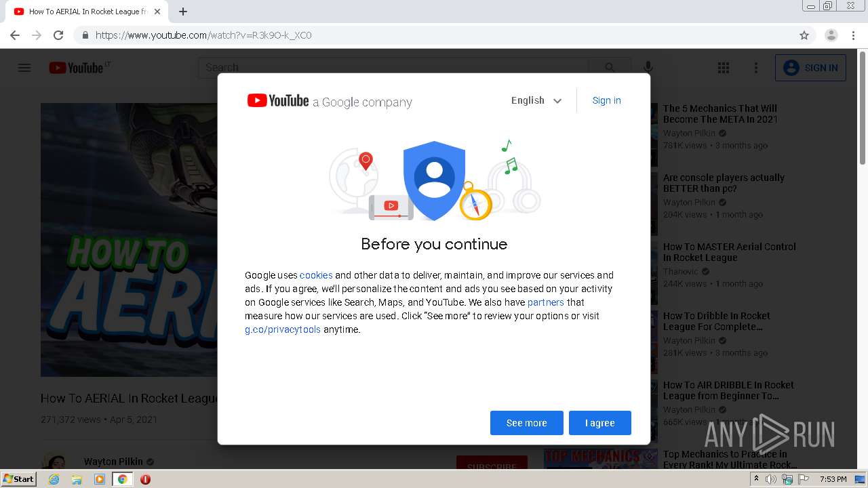Click the browser back arrow
Viewport: 868px width, 488px height.
click(15, 35)
